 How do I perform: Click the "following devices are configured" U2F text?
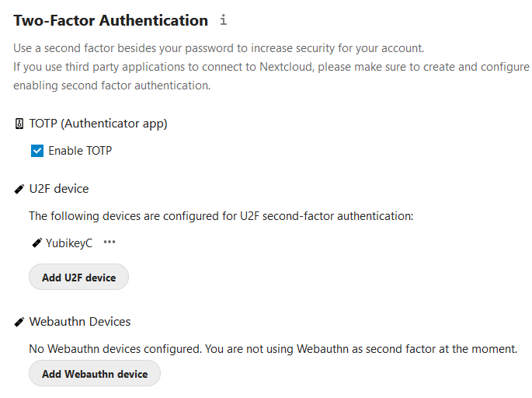[x=221, y=215]
